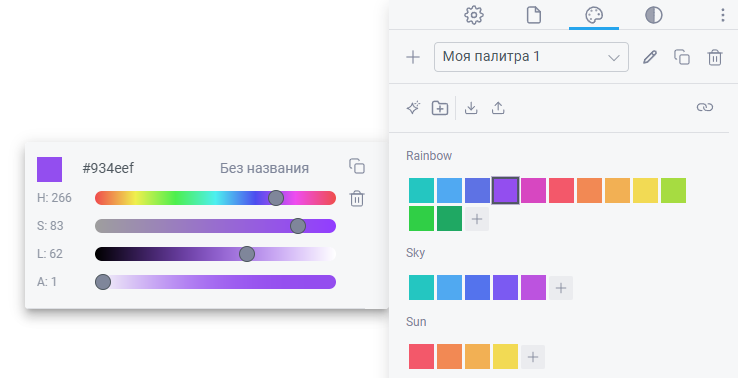Select the light orange swatch in Rainbow

pos(618,190)
